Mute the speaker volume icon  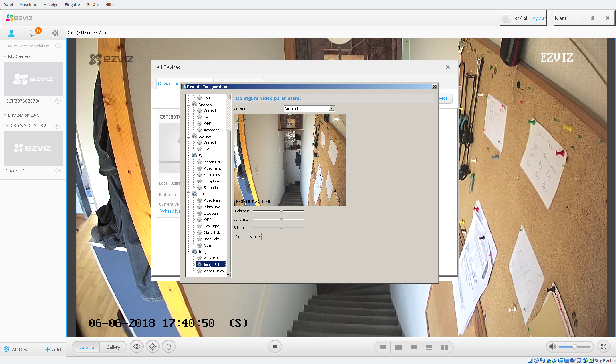tap(552, 347)
